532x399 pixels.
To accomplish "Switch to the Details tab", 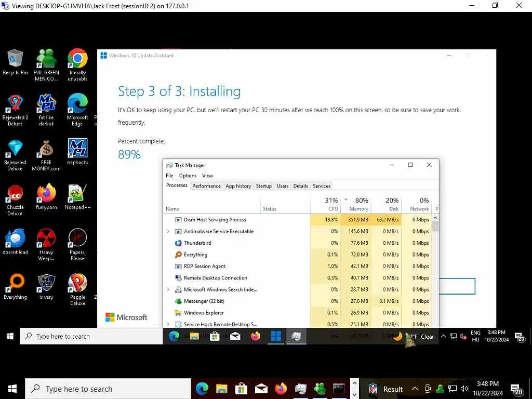I will [301, 186].
